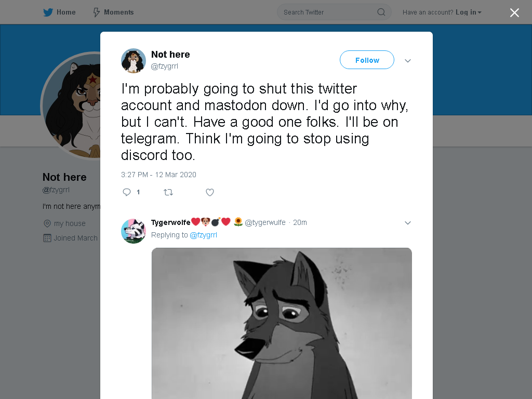The height and width of the screenshot is (399, 532).
Task: Open Moments via the lightning bolt icon
Action: click(x=96, y=12)
